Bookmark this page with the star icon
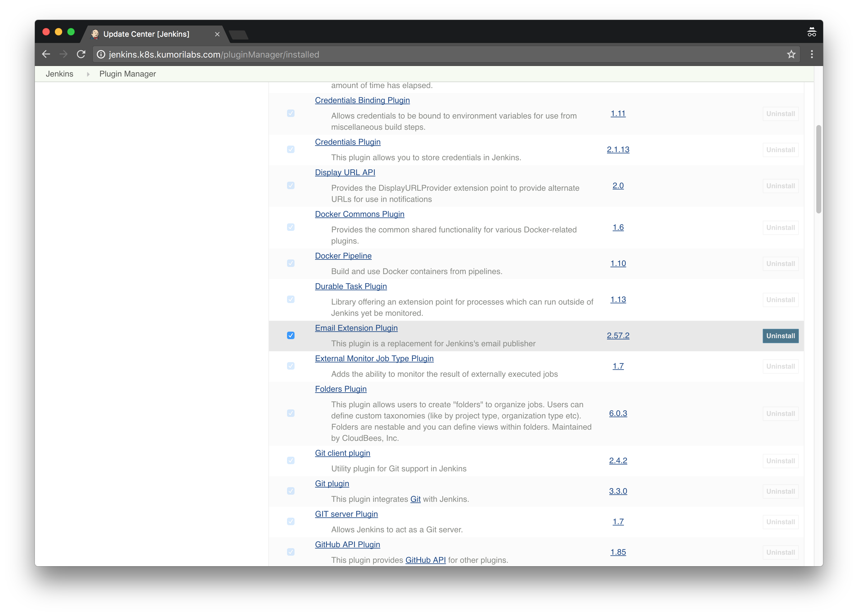This screenshot has width=858, height=616. point(791,54)
